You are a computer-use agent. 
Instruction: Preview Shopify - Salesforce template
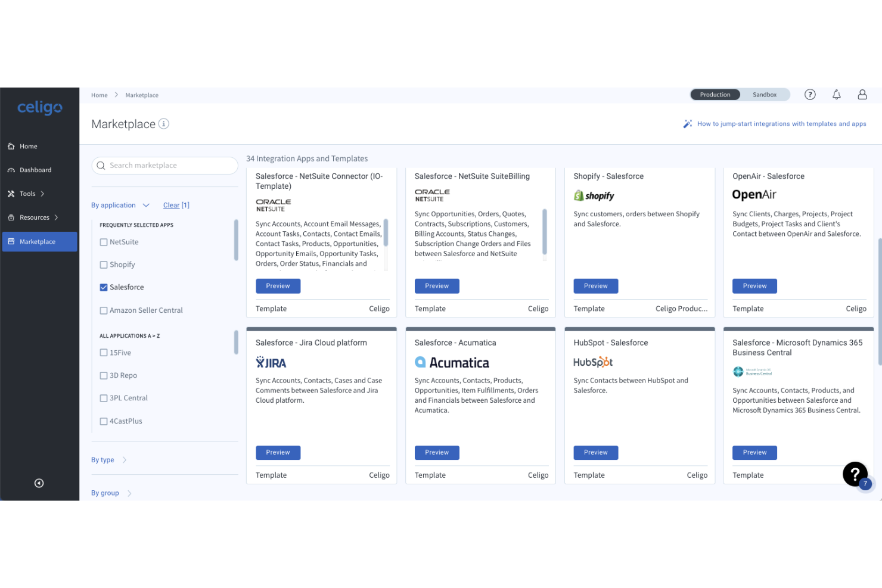(x=596, y=286)
